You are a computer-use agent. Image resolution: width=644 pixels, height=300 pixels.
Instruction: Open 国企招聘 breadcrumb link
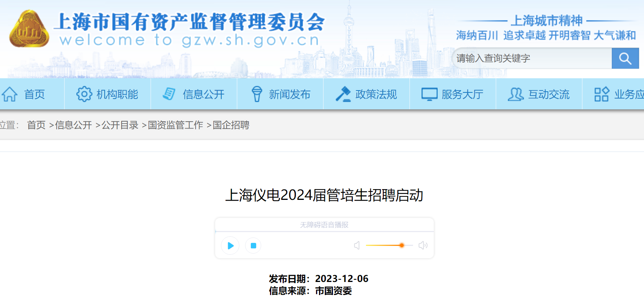(231, 125)
